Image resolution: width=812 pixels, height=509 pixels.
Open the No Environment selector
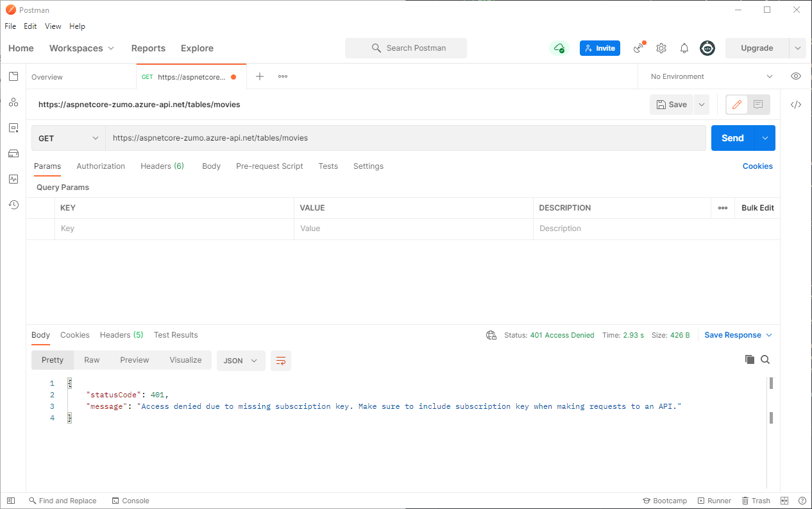coord(712,76)
